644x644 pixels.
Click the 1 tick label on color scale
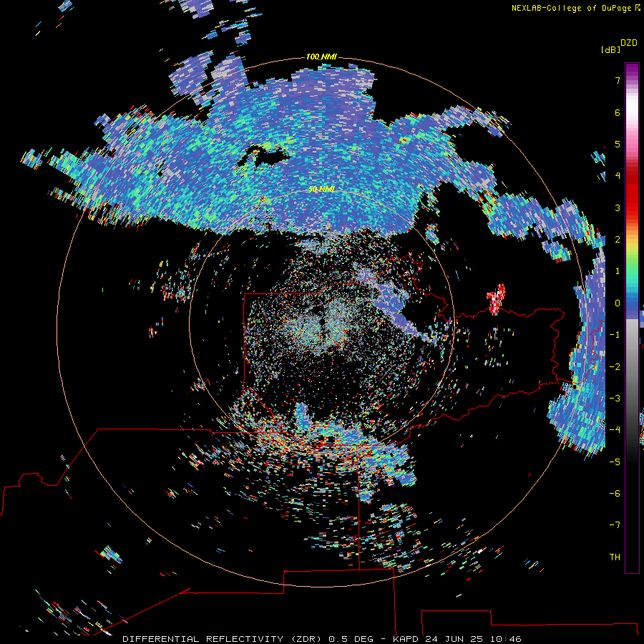coord(618,271)
